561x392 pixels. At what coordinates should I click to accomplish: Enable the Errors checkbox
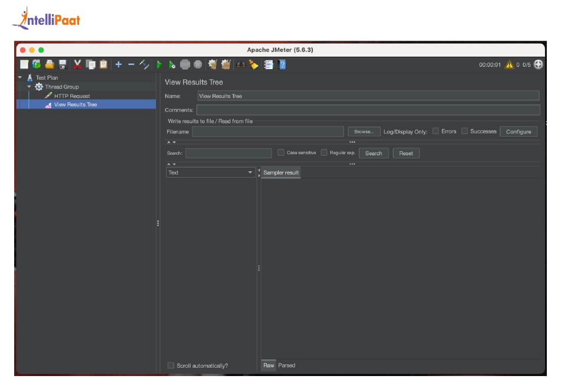pos(435,131)
